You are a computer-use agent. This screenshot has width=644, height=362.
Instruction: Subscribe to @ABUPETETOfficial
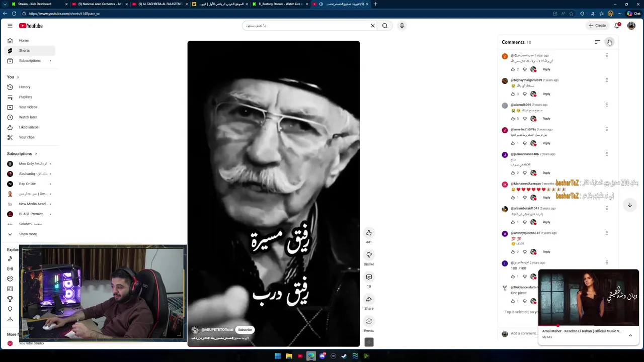click(x=245, y=330)
